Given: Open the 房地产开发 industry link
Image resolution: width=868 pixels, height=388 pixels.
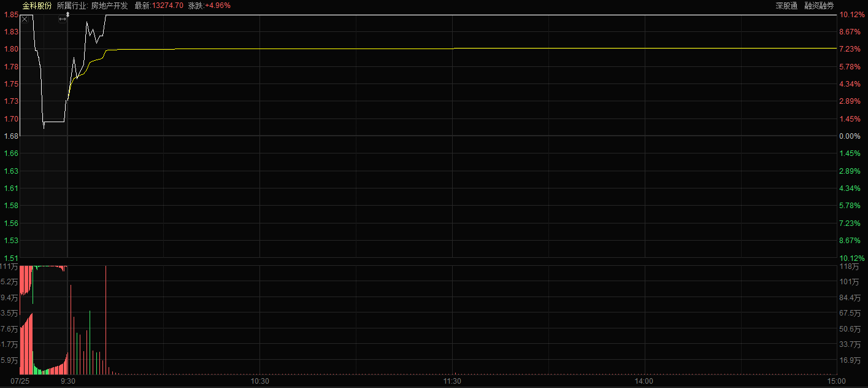Looking at the screenshot, I should (x=110, y=6).
